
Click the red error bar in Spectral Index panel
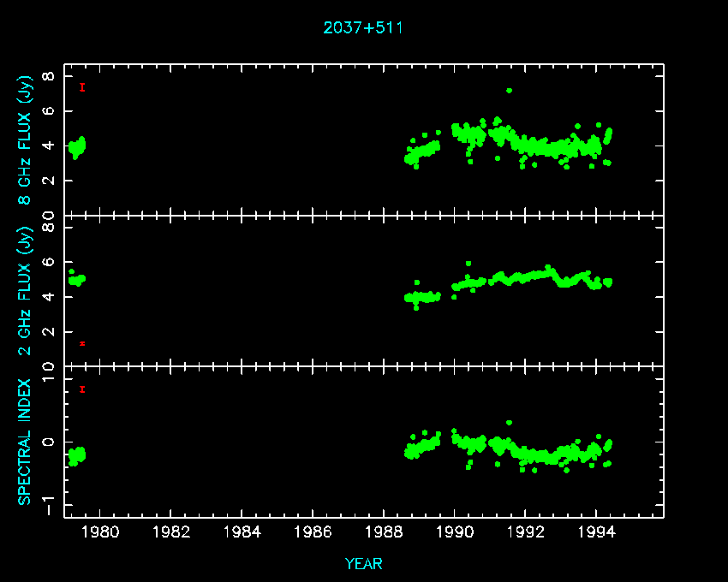pyautogui.click(x=82, y=389)
